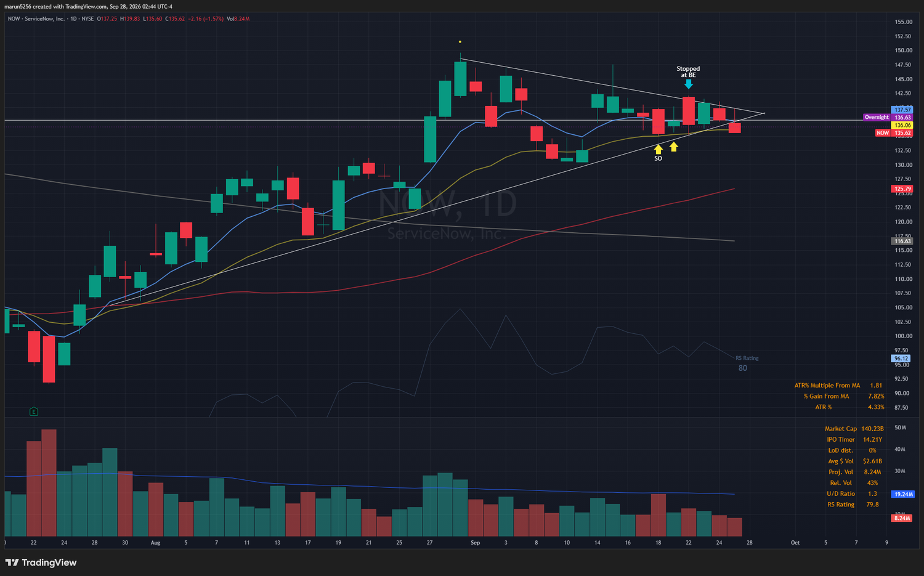Click the 96.12 RS line value label
The width and height of the screenshot is (924, 576).
(901, 359)
